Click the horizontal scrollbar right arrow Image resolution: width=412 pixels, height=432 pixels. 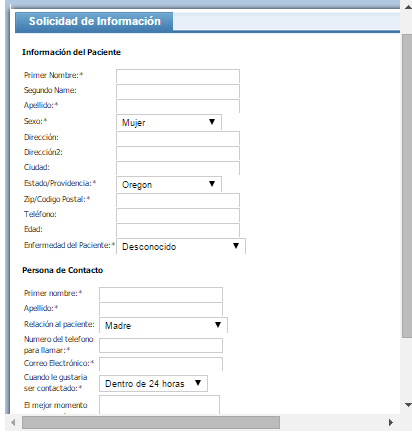tap(391, 423)
